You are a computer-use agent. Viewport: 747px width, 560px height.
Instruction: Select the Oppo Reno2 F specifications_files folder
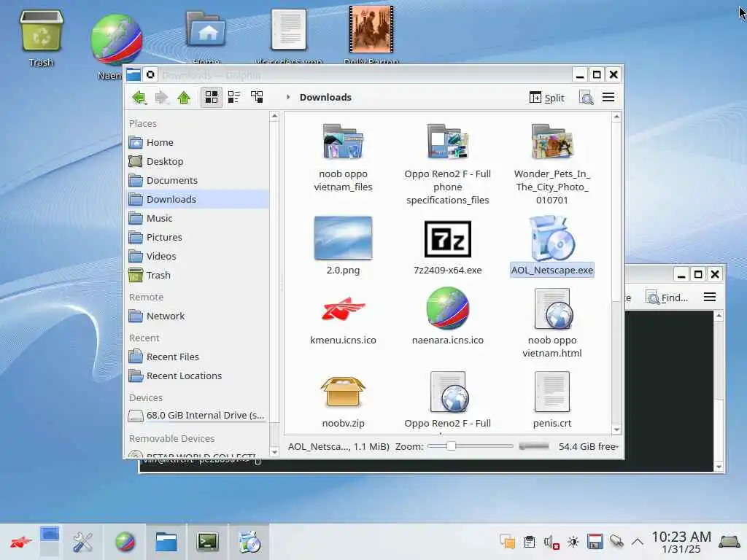[x=447, y=164]
